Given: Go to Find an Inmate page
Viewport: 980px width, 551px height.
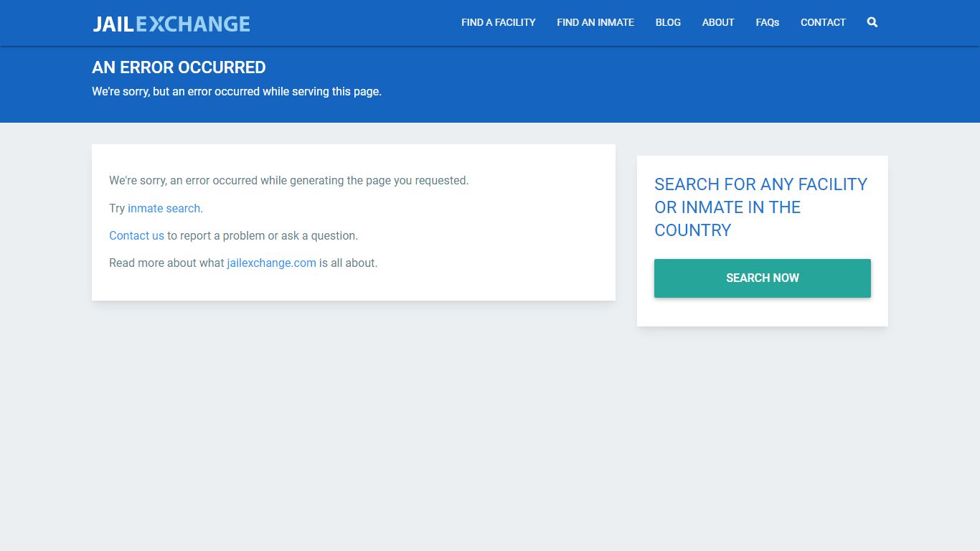Looking at the screenshot, I should (595, 22).
